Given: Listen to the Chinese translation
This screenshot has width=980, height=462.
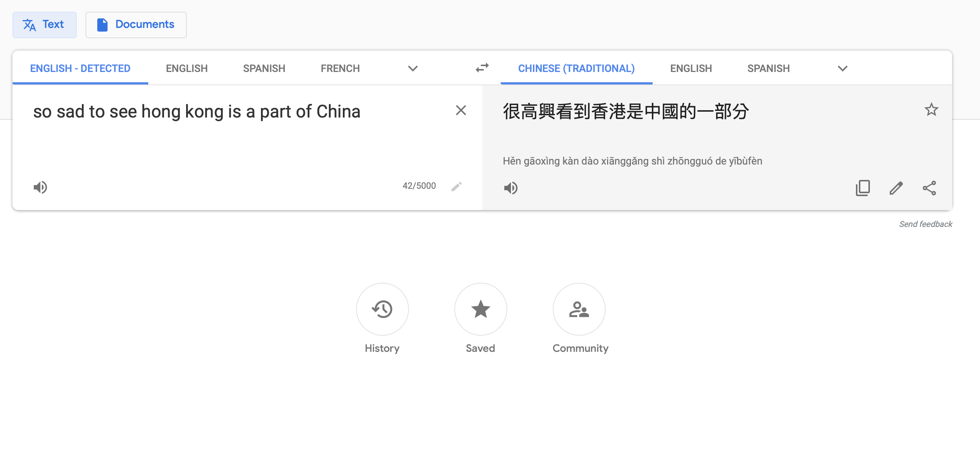Looking at the screenshot, I should [511, 188].
